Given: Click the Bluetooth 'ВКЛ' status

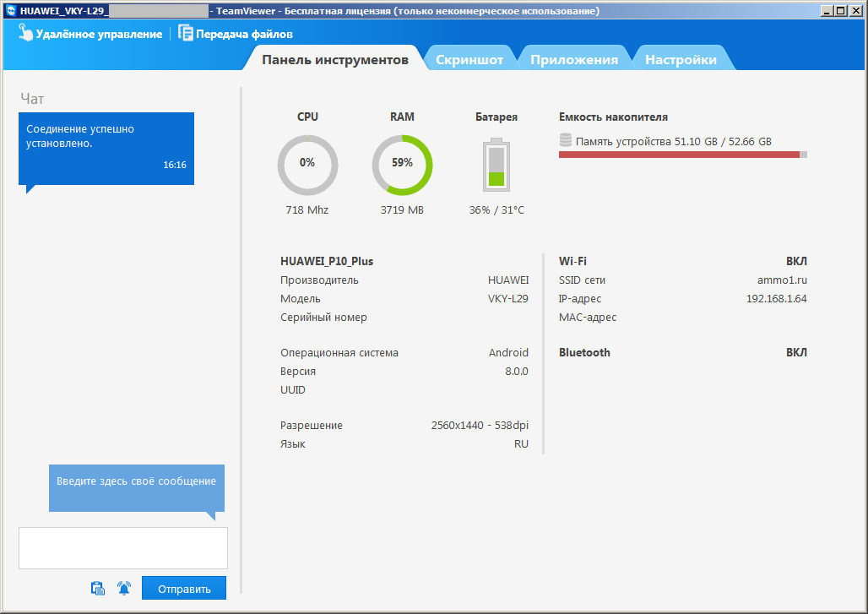Looking at the screenshot, I should 796,353.
